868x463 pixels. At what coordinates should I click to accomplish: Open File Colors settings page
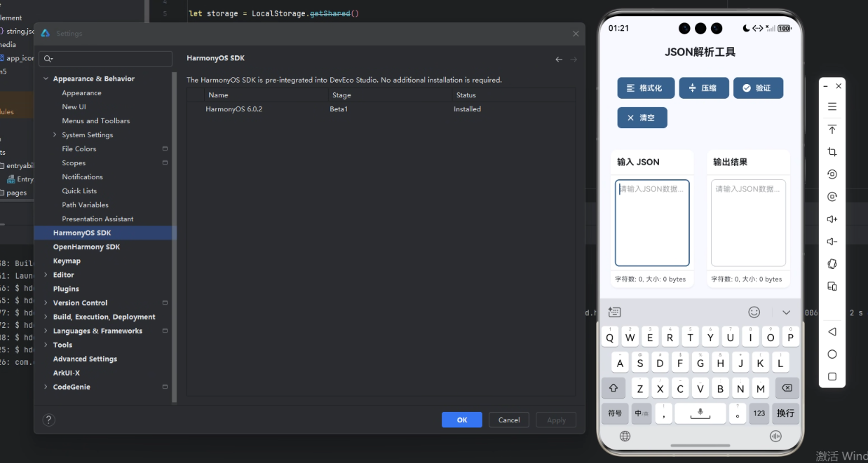(x=79, y=149)
